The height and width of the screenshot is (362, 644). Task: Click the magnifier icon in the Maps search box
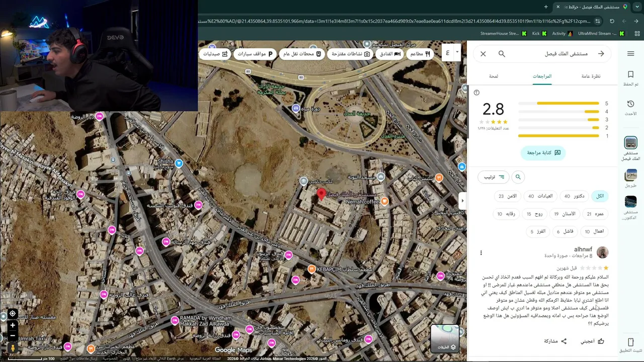click(502, 54)
